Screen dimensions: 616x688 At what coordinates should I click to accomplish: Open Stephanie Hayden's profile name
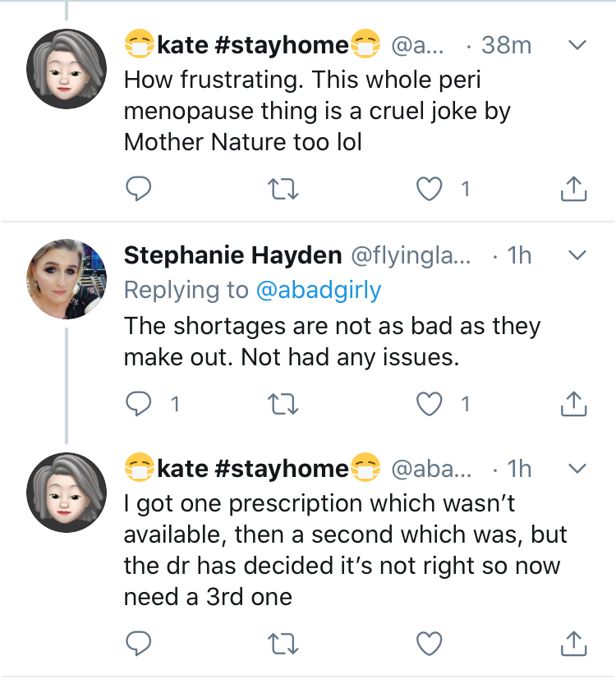coord(232,255)
